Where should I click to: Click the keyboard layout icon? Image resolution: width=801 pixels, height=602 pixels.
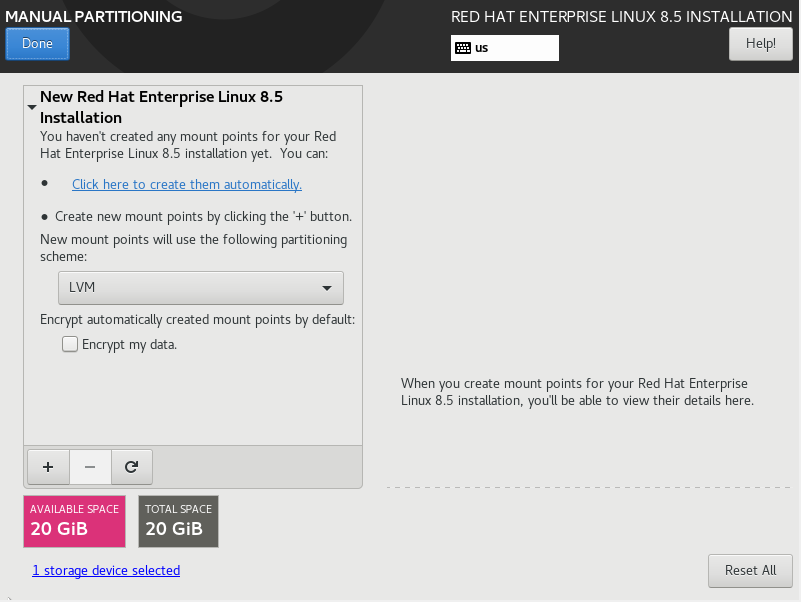click(463, 48)
